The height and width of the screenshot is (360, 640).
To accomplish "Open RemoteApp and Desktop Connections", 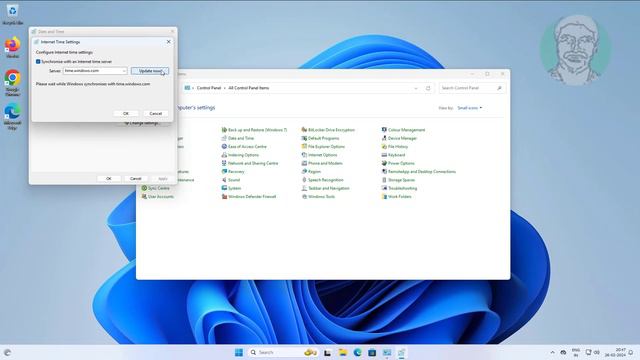I will [x=418, y=172].
